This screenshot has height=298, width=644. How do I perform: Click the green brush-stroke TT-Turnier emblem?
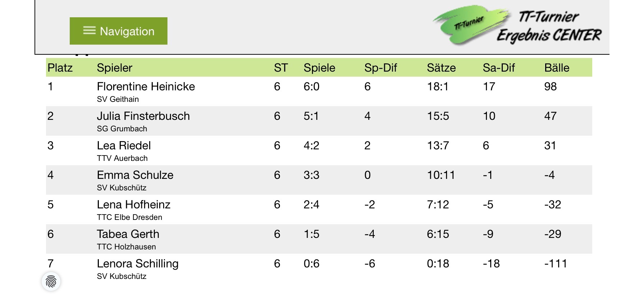pos(470,25)
